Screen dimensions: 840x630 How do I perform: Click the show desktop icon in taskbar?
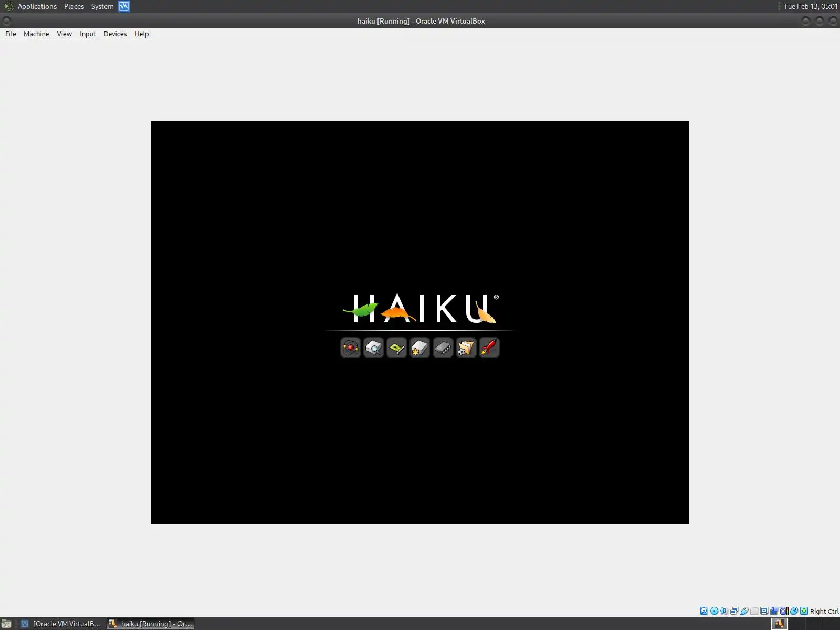[x=6, y=624]
